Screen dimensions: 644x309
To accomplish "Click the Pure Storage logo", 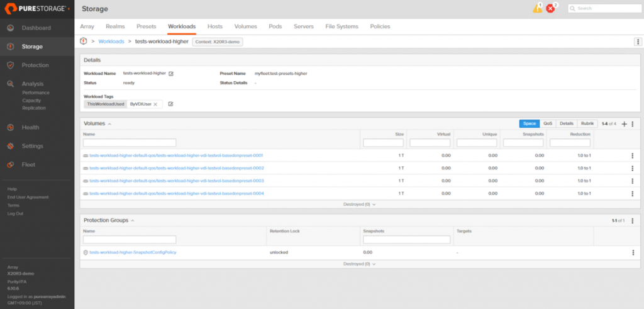I will pos(34,8).
